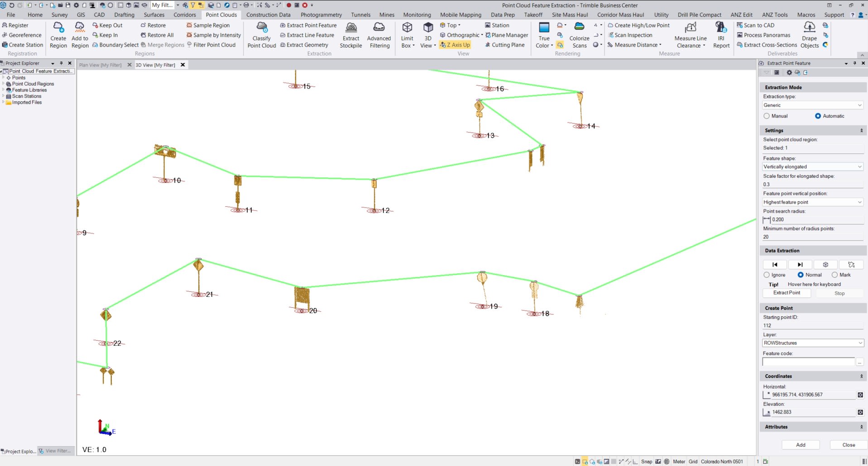
Task: Open the IRI Report tool
Action: 721,35
